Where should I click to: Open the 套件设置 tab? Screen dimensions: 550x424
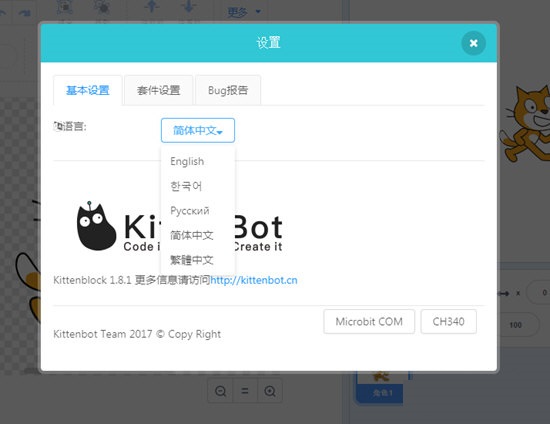[159, 90]
